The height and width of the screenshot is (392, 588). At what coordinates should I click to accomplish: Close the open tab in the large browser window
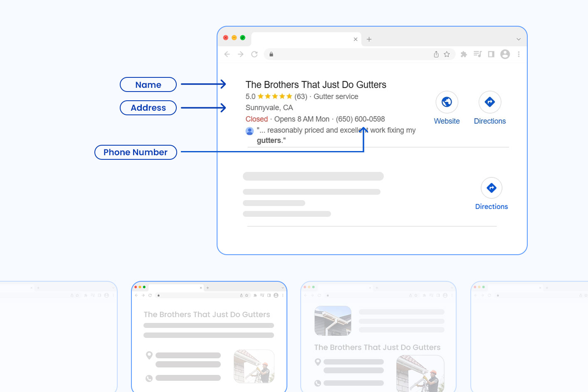pyautogui.click(x=356, y=39)
